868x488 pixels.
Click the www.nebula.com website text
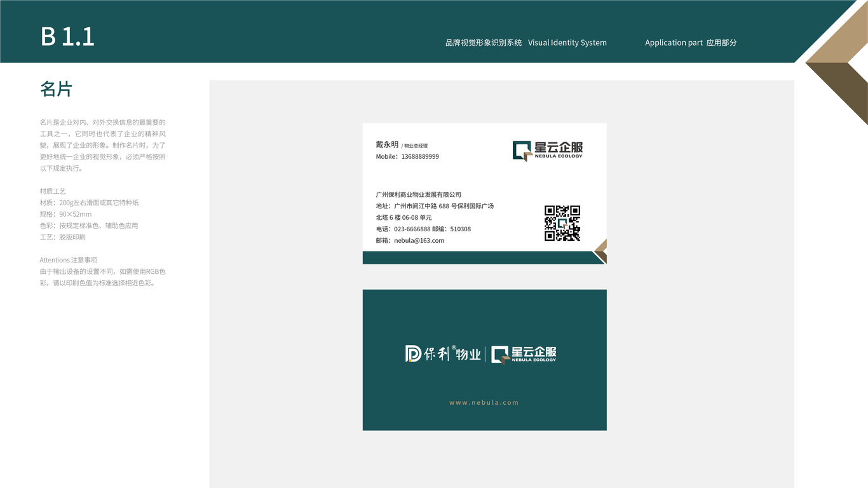tap(484, 402)
